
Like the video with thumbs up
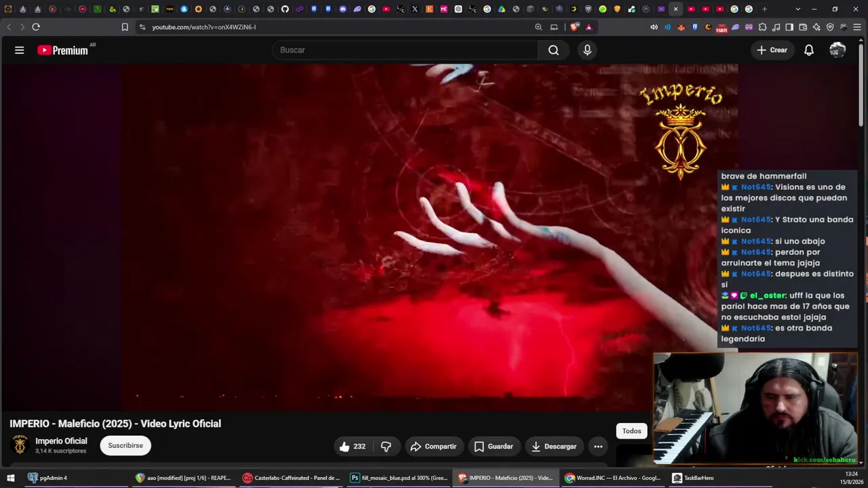(x=352, y=447)
